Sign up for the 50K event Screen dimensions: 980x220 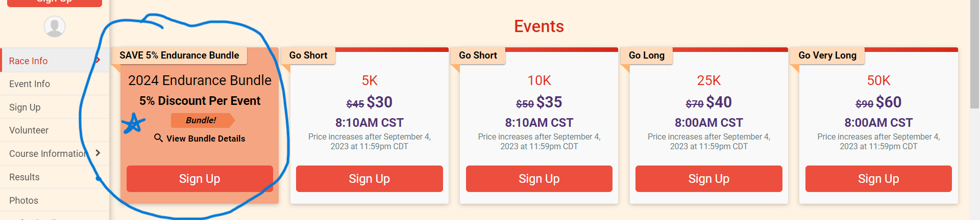click(878, 179)
